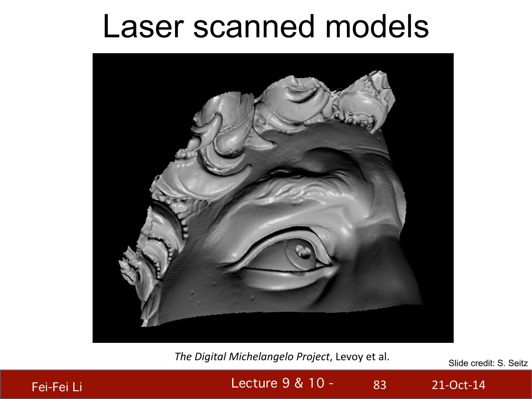Click the "Slide credit: S. Seitz" text

point(488,363)
